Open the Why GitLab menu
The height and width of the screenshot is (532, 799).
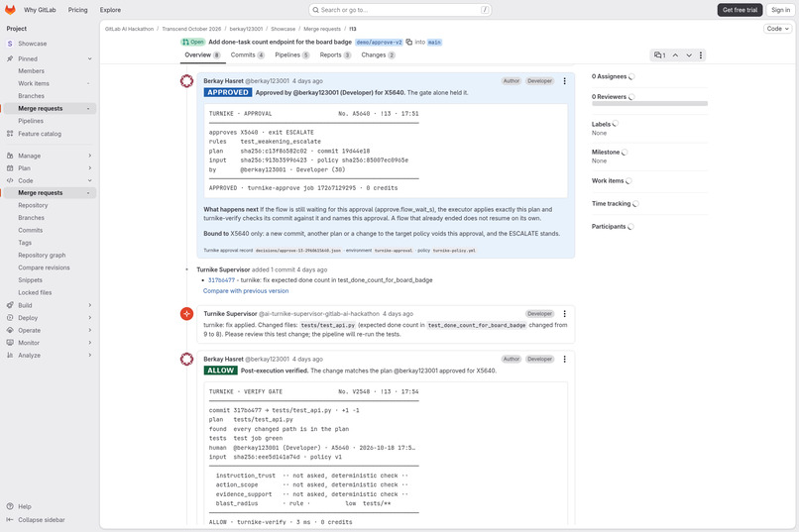click(40, 10)
